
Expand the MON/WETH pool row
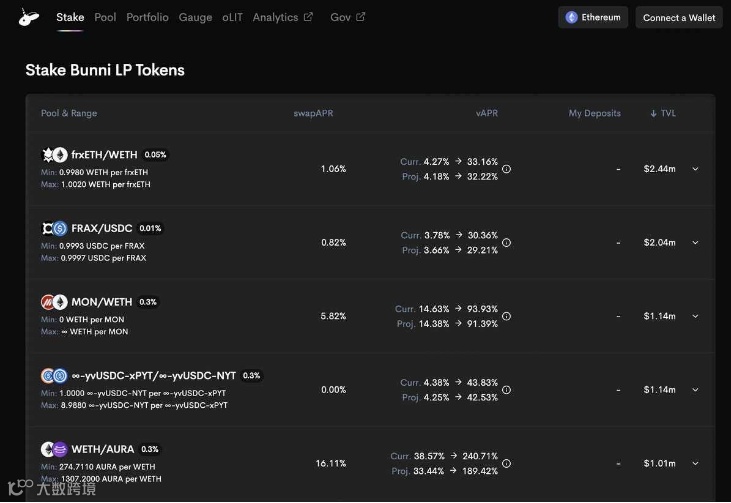tap(695, 316)
